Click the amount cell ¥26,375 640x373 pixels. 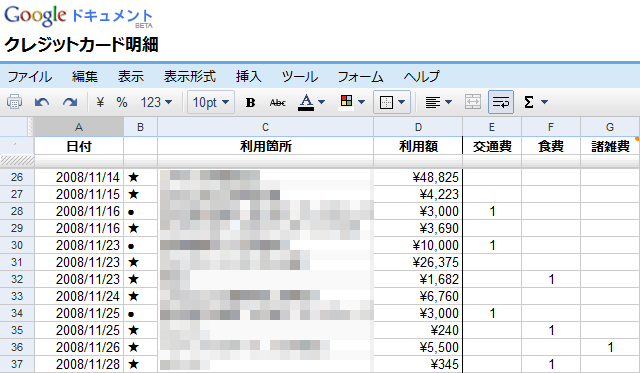pyautogui.click(x=418, y=262)
